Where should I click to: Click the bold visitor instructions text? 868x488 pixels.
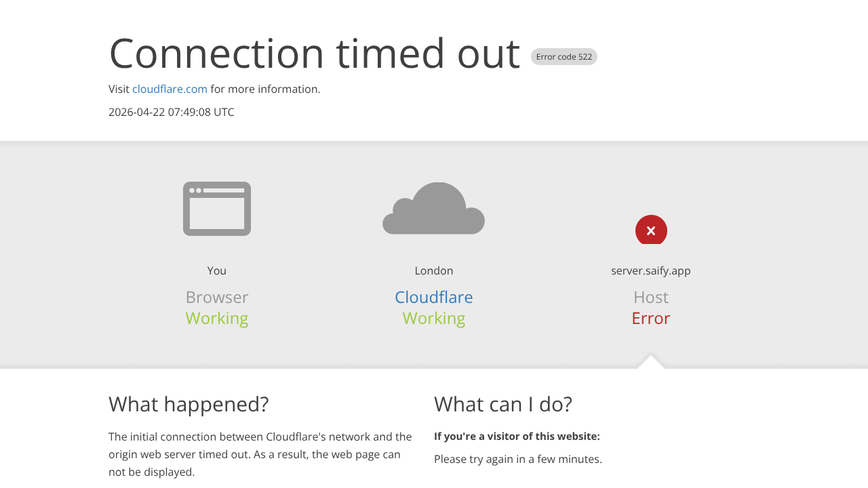point(517,436)
